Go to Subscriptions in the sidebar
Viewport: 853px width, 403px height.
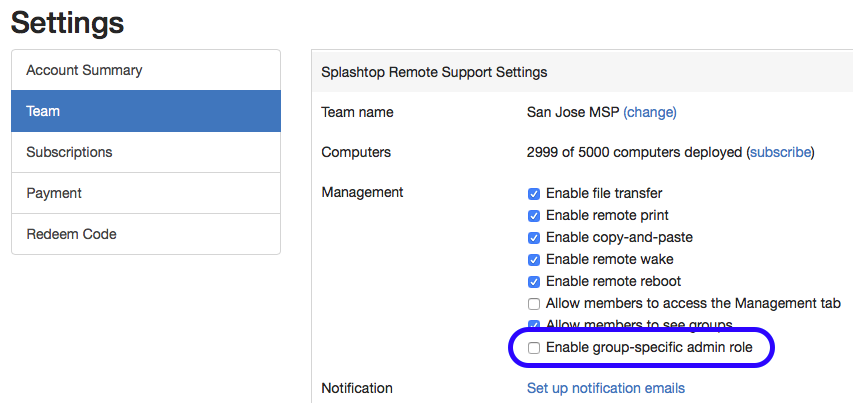click(x=146, y=152)
